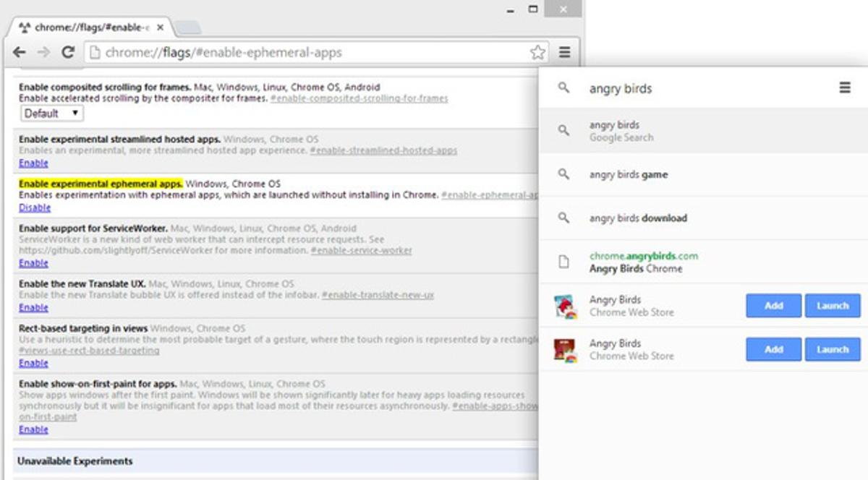Disable experimental ephemeral apps
Viewport: 868px width, 480px height.
click(x=35, y=207)
